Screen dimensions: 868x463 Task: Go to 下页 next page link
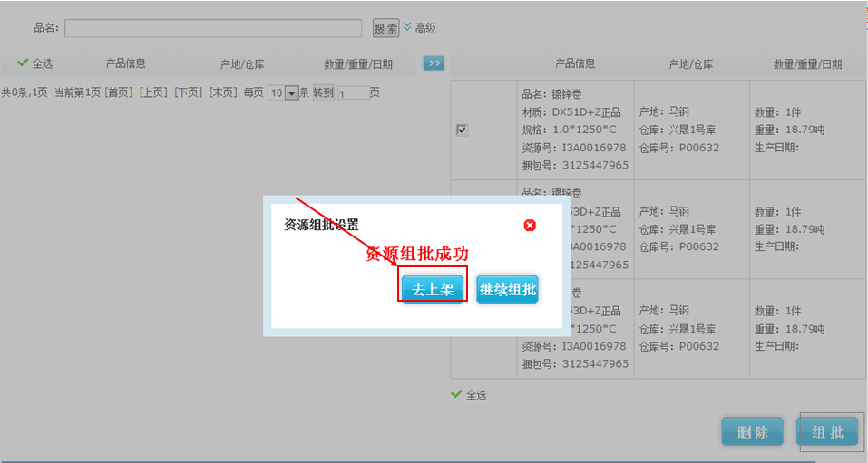pos(188,92)
